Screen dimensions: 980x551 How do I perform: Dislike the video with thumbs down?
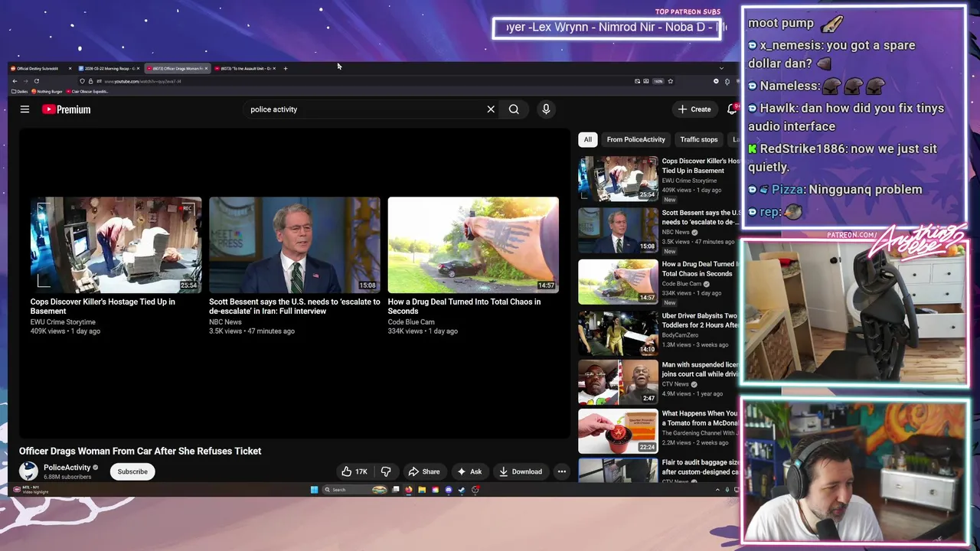(386, 471)
